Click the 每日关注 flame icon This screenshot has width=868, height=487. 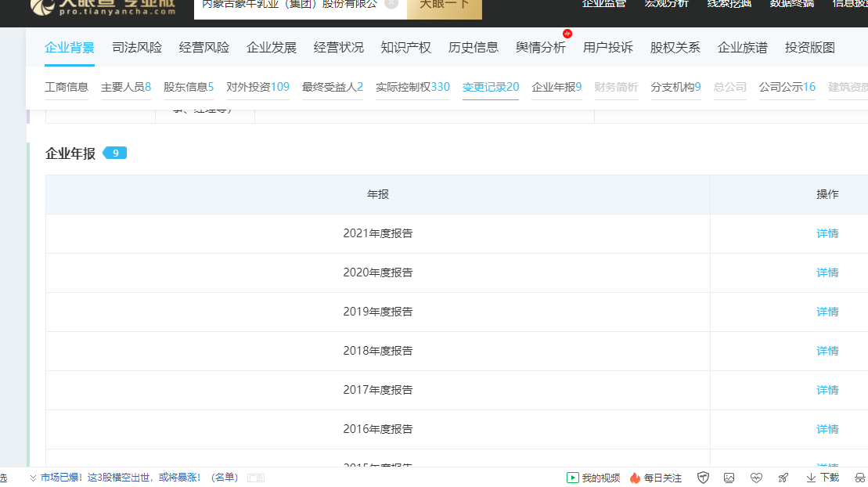point(635,478)
